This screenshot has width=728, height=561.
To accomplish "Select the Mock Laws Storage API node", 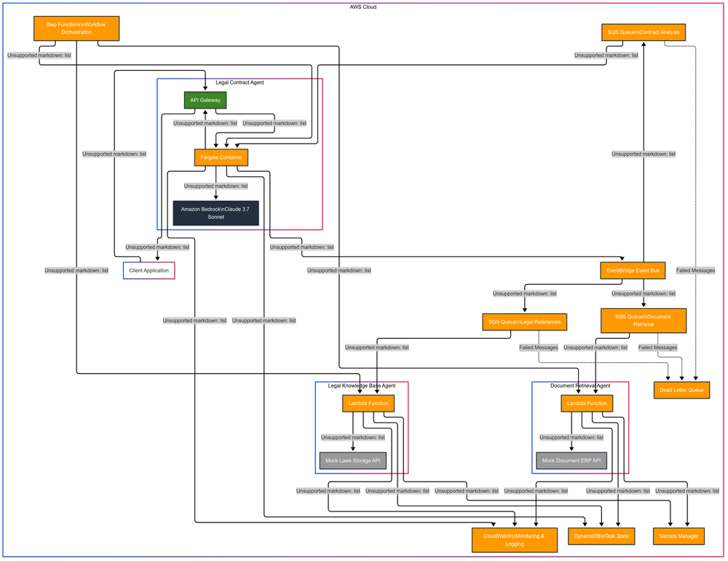I will pyautogui.click(x=352, y=460).
